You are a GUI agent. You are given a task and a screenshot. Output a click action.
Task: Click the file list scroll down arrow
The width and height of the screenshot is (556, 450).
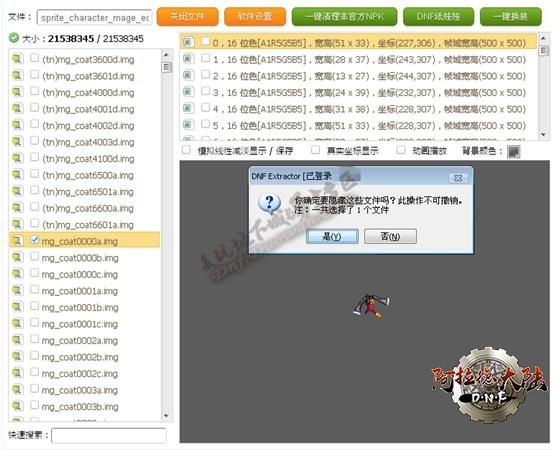tap(166, 415)
